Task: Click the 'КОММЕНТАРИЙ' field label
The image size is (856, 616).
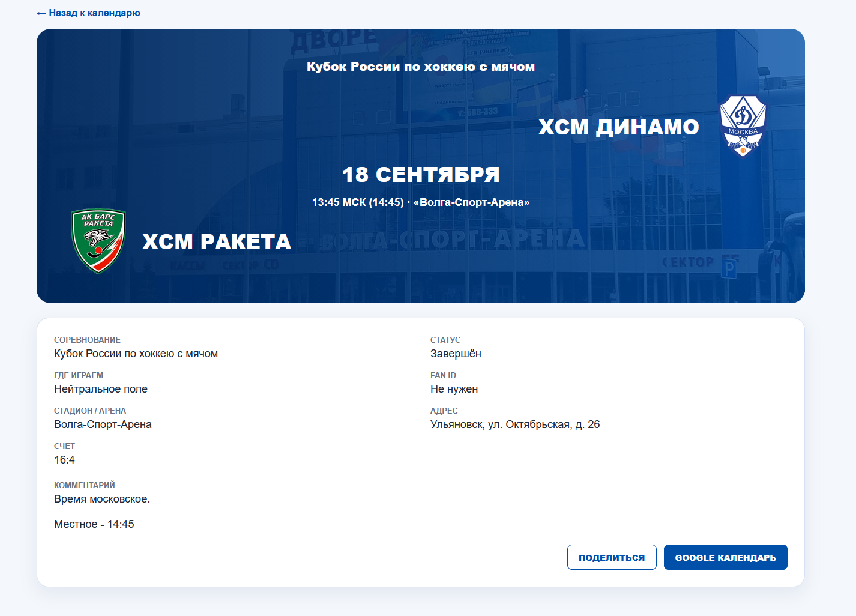Action: 85,485
